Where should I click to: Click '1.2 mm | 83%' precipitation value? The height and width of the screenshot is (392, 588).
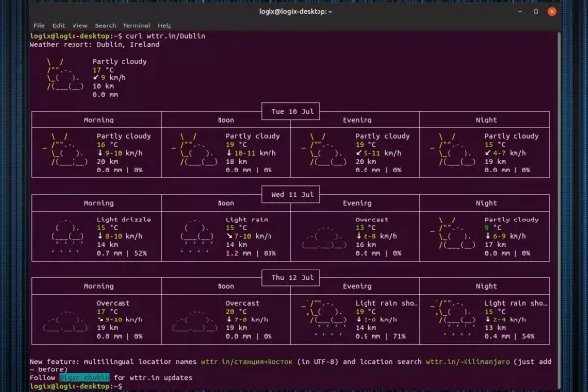pyautogui.click(x=251, y=253)
